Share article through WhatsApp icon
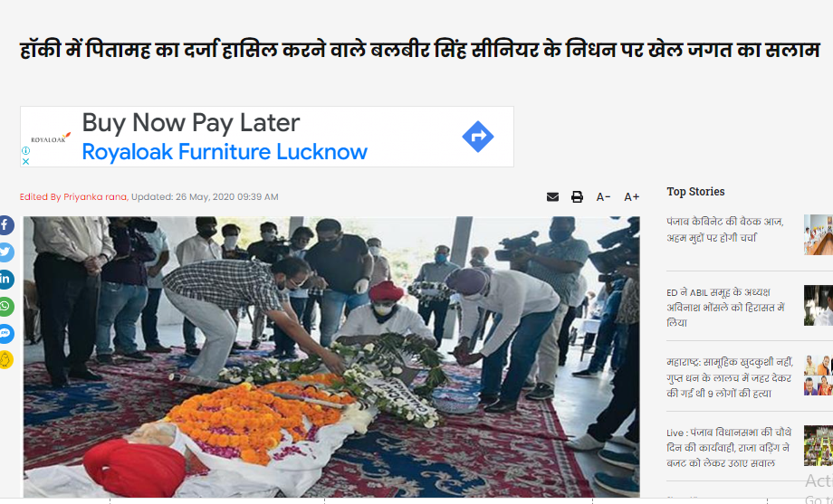This screenshot has width=833, height=504. click(x=5, y=307)
